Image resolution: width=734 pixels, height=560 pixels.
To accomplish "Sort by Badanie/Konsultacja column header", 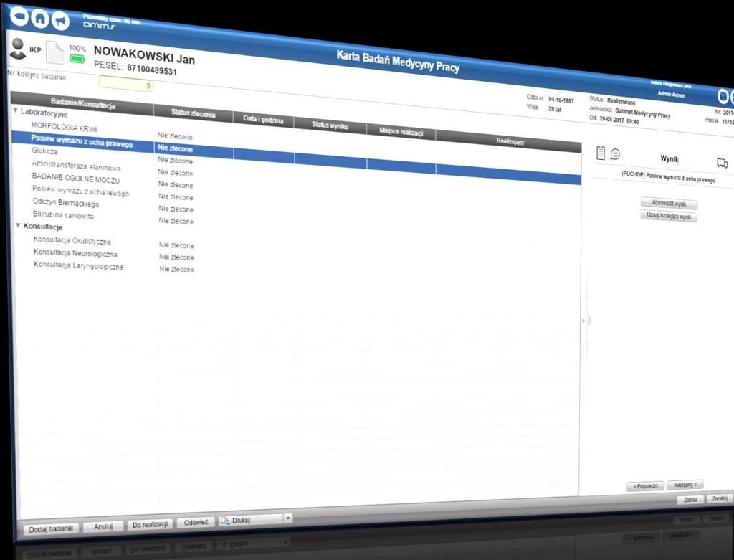I will (82, 103).
